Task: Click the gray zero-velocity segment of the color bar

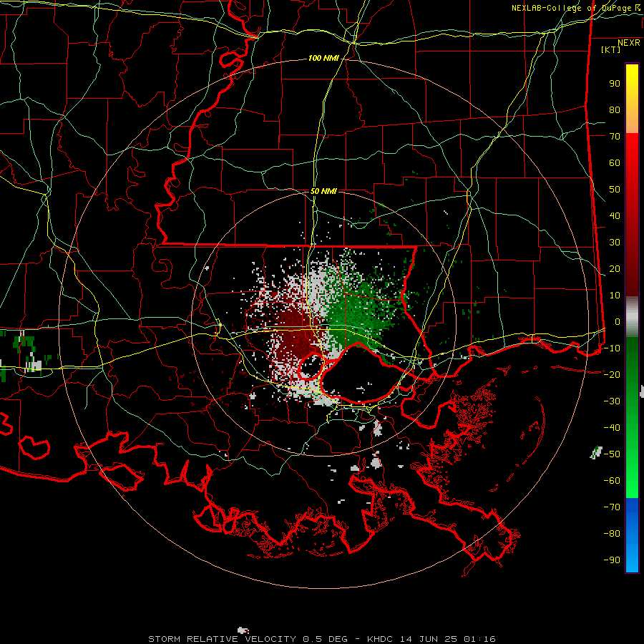Action: pos(632,317)
